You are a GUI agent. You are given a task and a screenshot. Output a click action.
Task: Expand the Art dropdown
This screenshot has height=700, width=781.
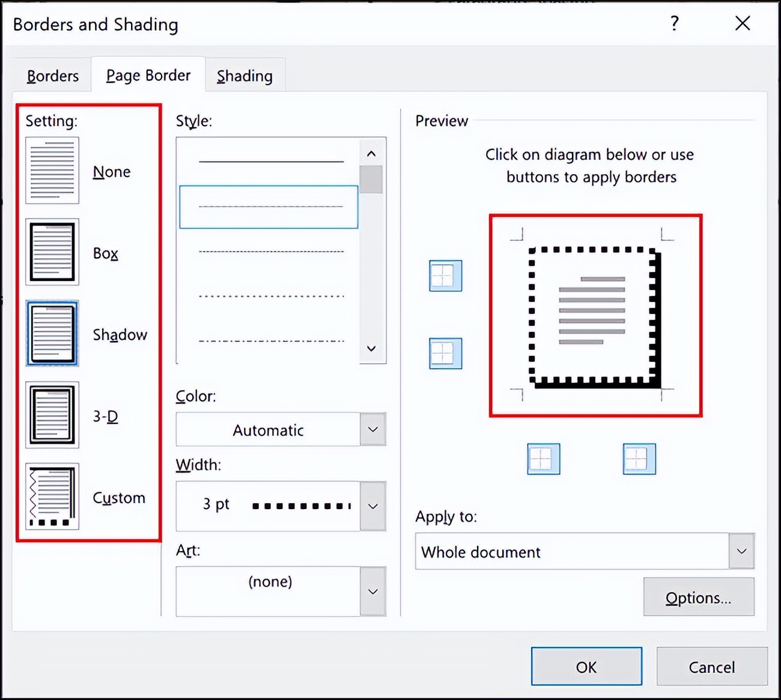pyautogui.click(x=372, y=591)
